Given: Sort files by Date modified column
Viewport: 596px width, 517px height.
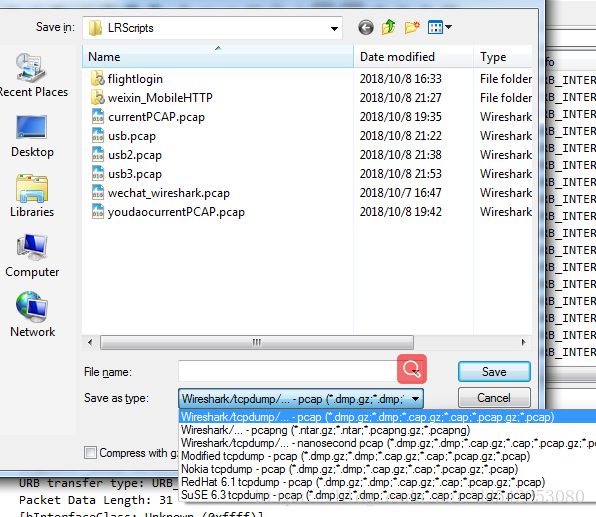Looking at the screenshot, I should click(414, 57).
